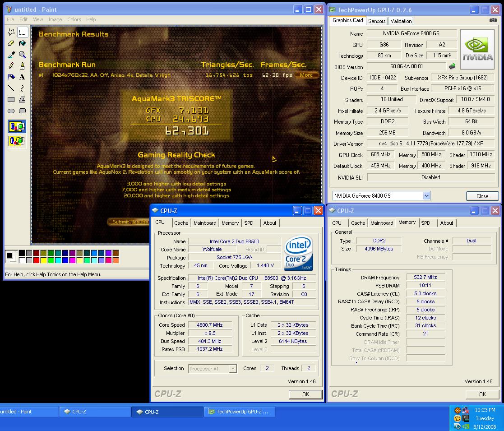Switch to TechPowerUp GPU-Z taskbar button
This screenshot has width=504, height=431.
[239, 412]
